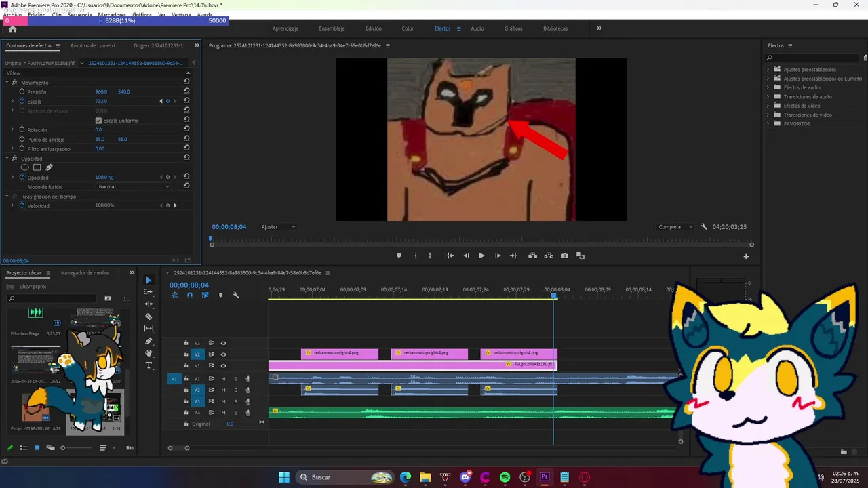Screen dimensions: 868x488
Task: Select the Hand tool
Action: click(149, 353)
